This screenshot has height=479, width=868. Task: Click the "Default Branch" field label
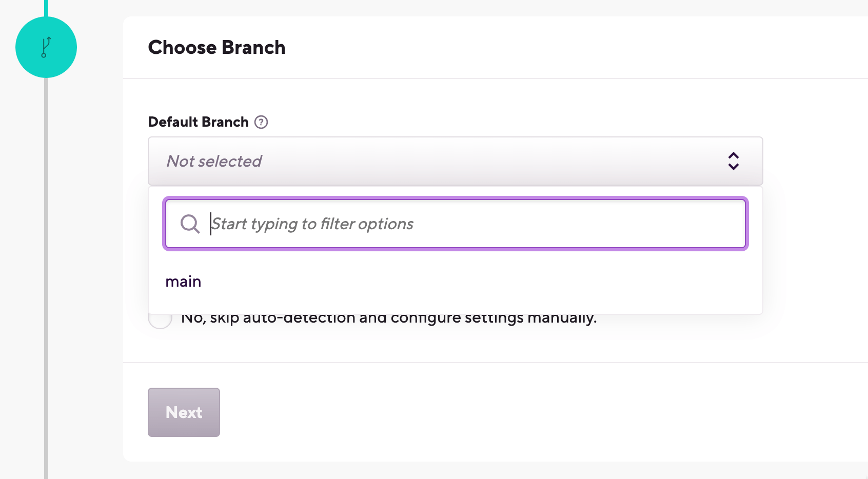(x=198, y=122)
